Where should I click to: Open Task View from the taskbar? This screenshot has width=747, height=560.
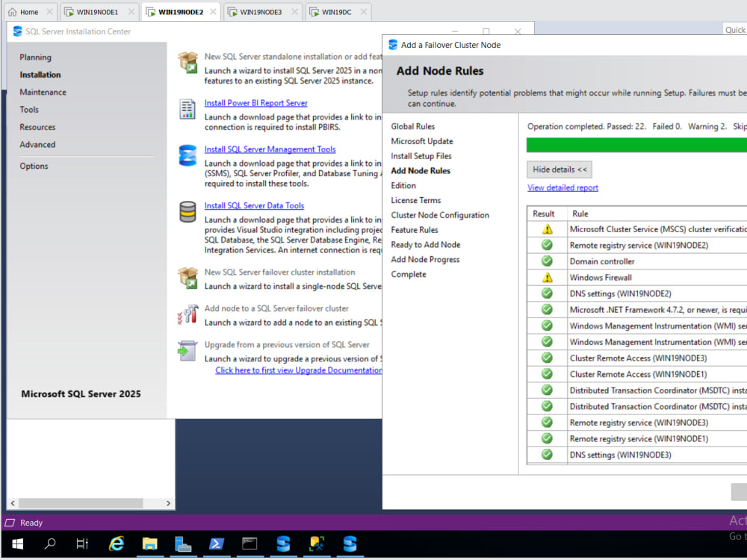82,544
